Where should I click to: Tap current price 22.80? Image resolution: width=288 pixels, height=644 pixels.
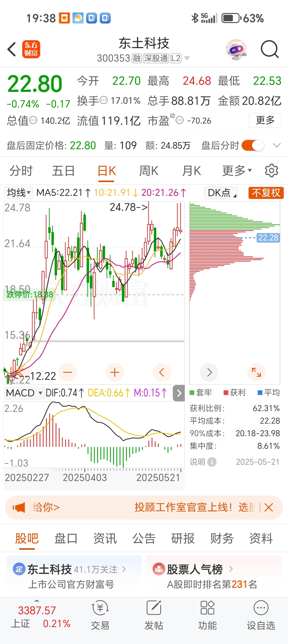point(35,84)
